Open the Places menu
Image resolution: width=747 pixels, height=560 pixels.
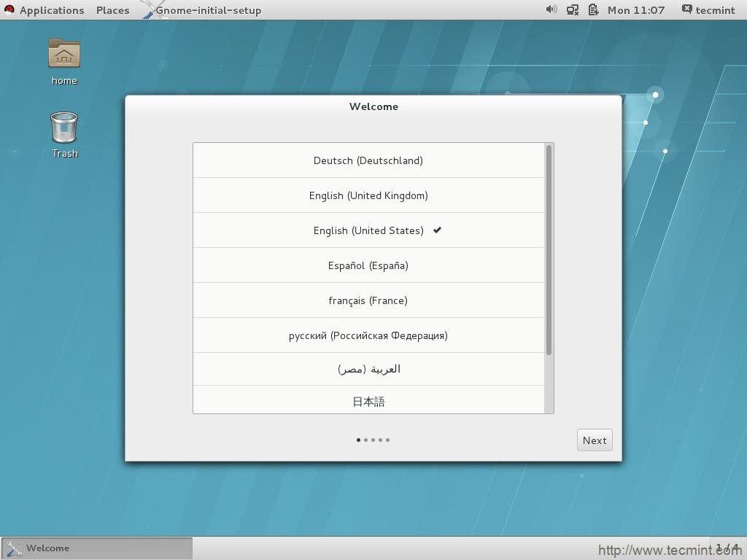(112, 10)
